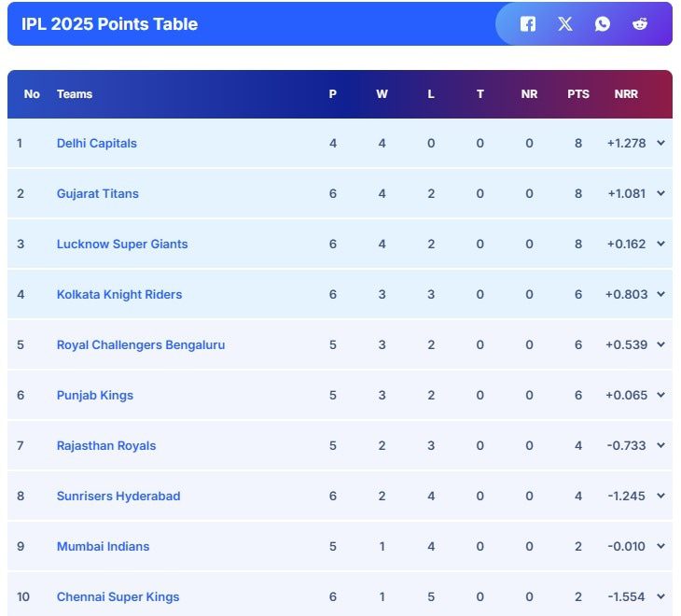Expand Kolkata Knight Riders row chevron
Screen dimensions: 681x616
tap(660, 294)
